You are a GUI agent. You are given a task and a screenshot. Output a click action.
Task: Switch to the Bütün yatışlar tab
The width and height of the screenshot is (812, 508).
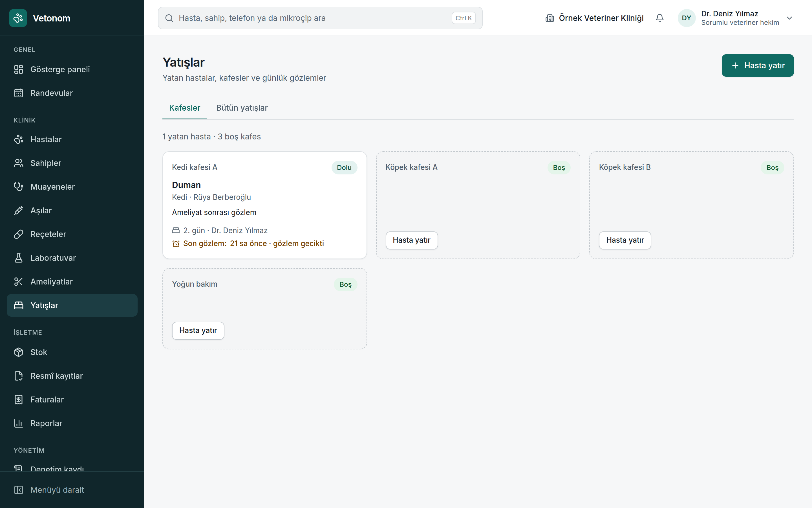pos(242,108)
